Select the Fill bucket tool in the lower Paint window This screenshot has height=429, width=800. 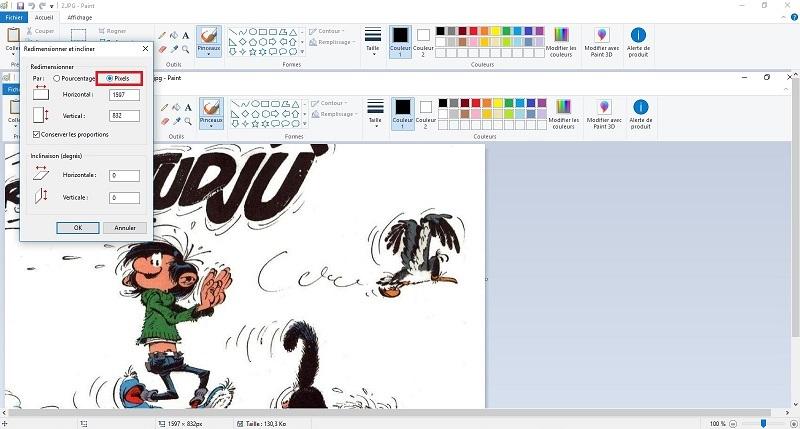click(x=177, y=107)
